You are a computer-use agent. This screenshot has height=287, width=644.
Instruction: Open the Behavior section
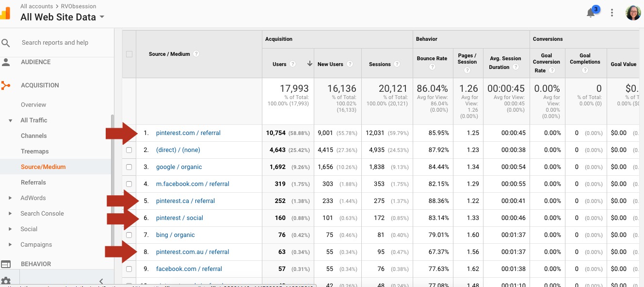click(x=36, y=264)
